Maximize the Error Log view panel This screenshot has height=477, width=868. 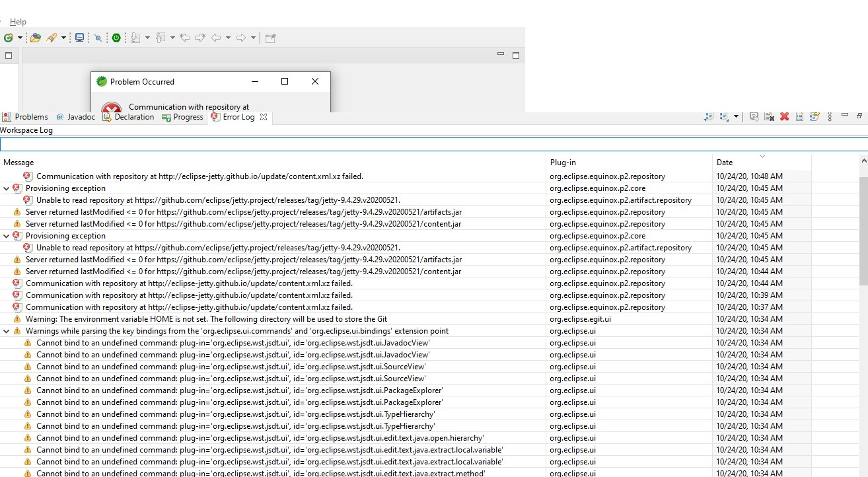(x=859, y=116)
